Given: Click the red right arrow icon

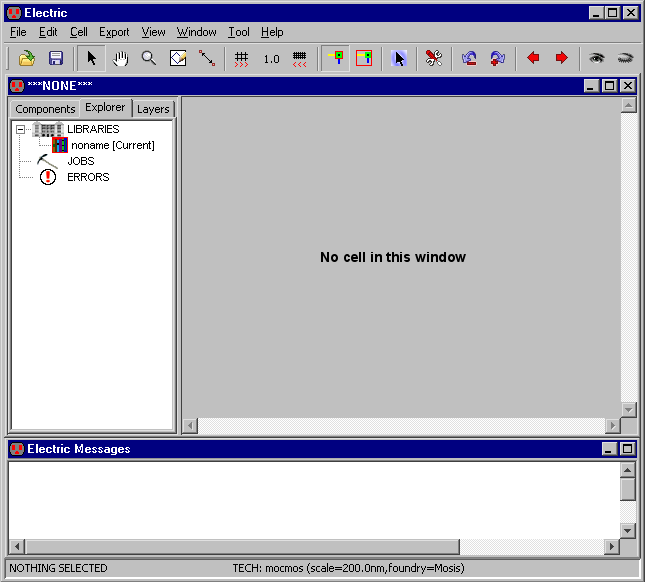Looking at the screenshot, I should pyautogui.click(x=561, y=58).
